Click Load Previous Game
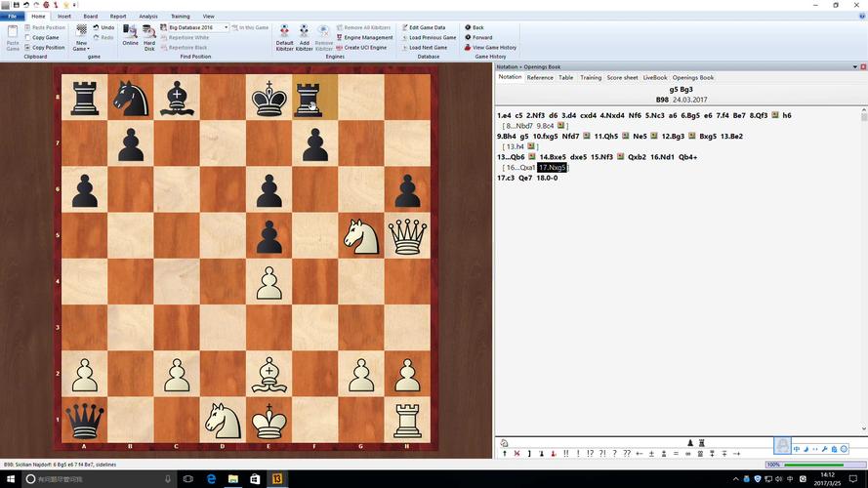The height and width of the screenshot is (488, 868). click(x=429, y=38)
